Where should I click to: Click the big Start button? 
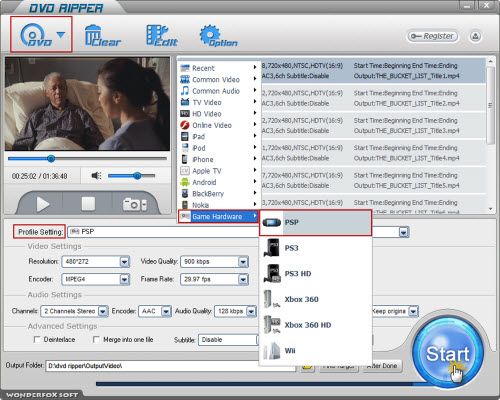pyautogui.click(x=447, y=352)
